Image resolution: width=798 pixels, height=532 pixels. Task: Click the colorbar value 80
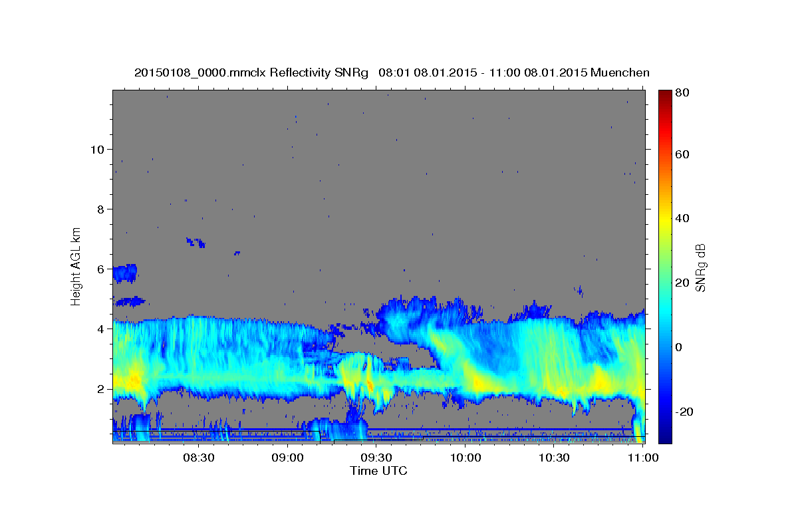click(682, 92)
